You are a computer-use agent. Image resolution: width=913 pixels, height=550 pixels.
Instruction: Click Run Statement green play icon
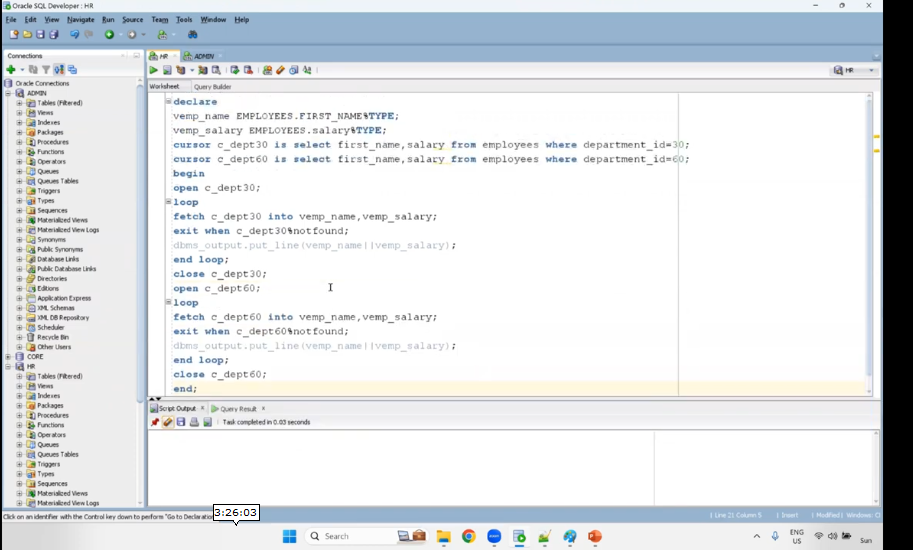[x=154, y=70]
